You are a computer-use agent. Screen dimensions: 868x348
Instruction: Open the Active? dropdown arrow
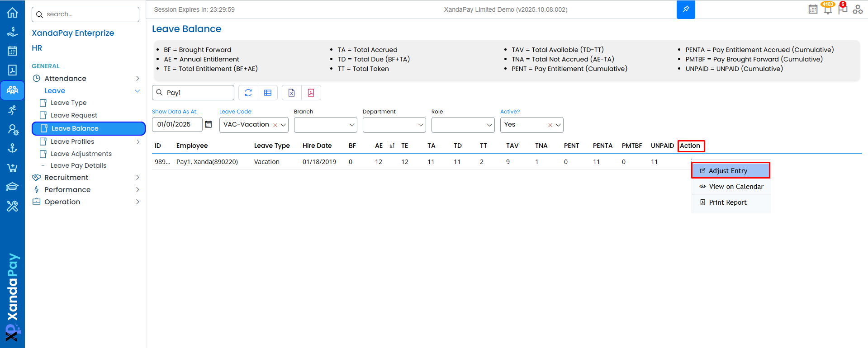(559, 125)
